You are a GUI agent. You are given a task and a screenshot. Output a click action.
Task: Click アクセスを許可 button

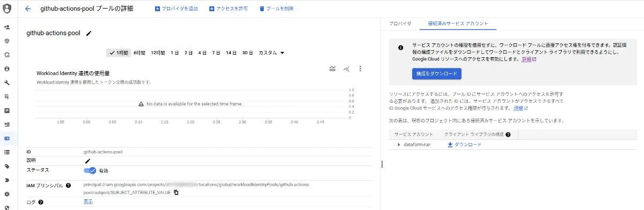tap(229, 9)
